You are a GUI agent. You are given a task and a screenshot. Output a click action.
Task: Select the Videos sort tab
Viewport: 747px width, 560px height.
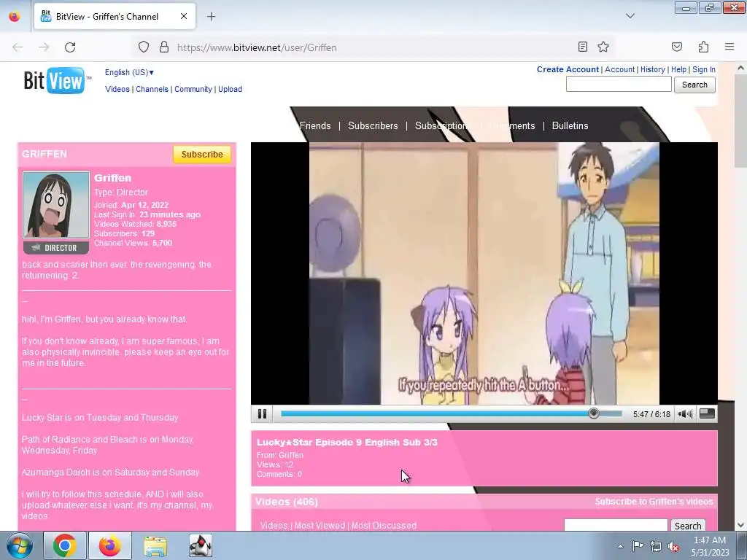coord(274,526)
